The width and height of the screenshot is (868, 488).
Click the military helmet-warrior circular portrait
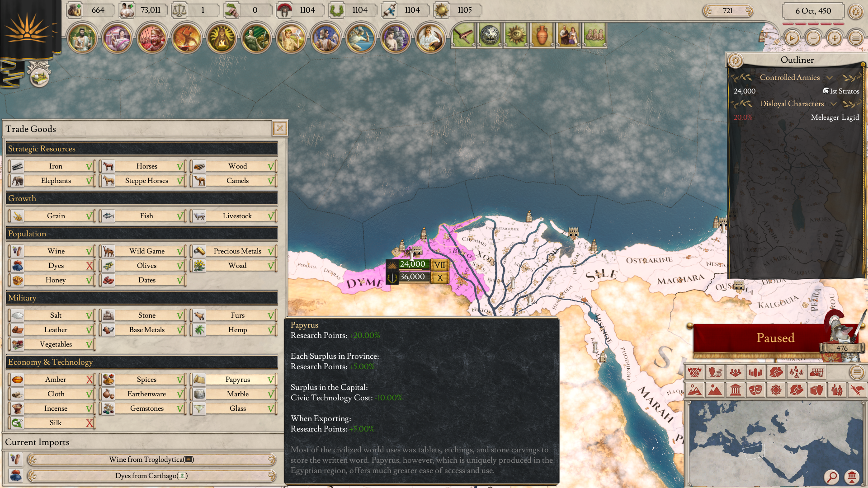152,38
